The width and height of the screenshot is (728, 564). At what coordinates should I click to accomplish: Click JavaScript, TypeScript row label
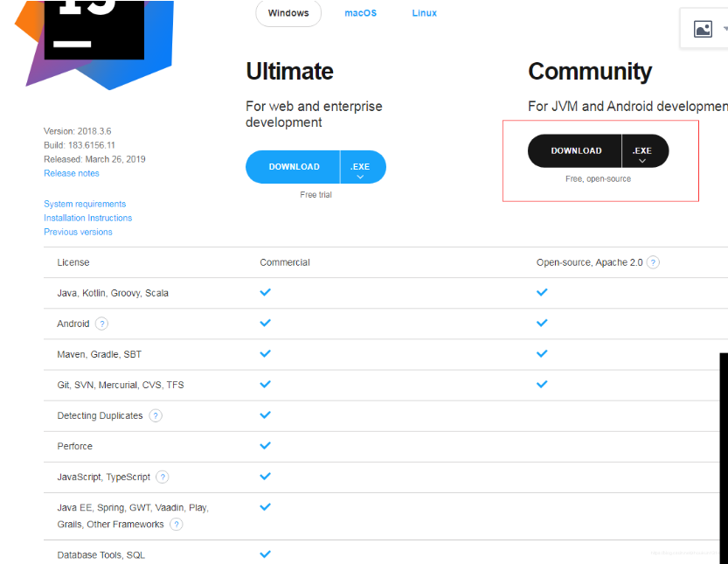(103, 477)
